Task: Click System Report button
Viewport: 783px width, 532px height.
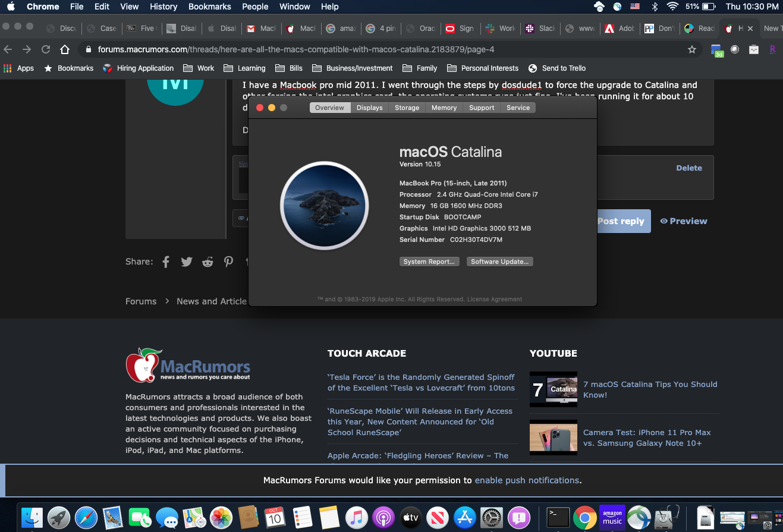Action: coord(429,262)
